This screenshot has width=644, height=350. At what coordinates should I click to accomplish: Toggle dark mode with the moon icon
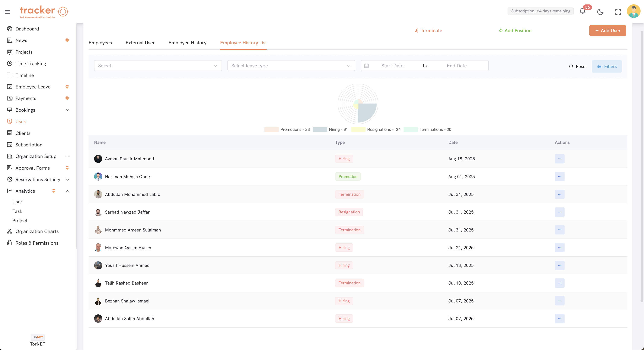600,12
